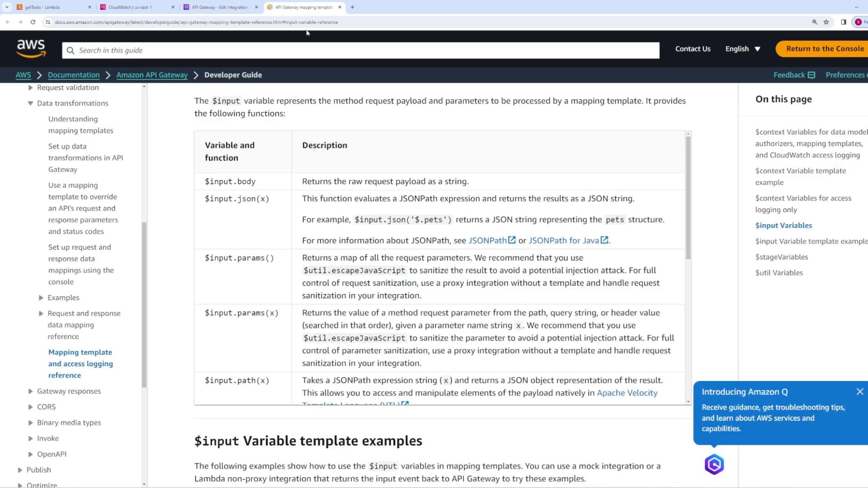Click the Return to the Console button
The image size is (868, 488).
[x=824, y=49]
